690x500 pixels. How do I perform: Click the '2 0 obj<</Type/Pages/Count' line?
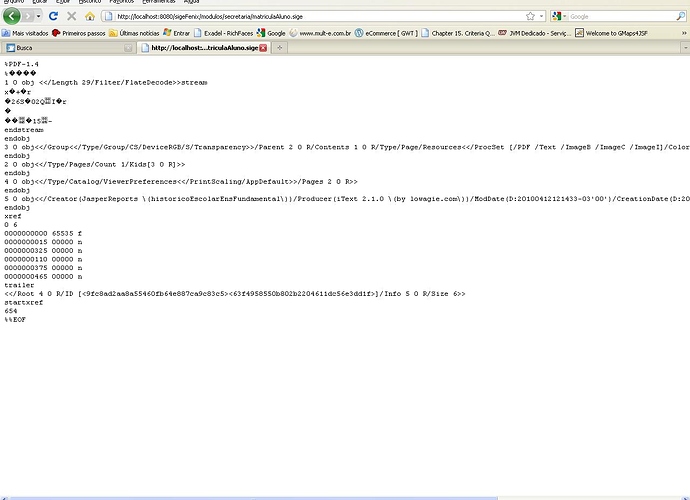tap(95, 164)
